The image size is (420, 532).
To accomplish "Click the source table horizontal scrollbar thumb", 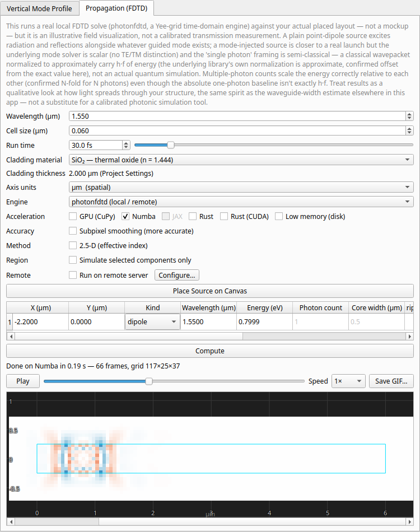I will coord(129,336).
